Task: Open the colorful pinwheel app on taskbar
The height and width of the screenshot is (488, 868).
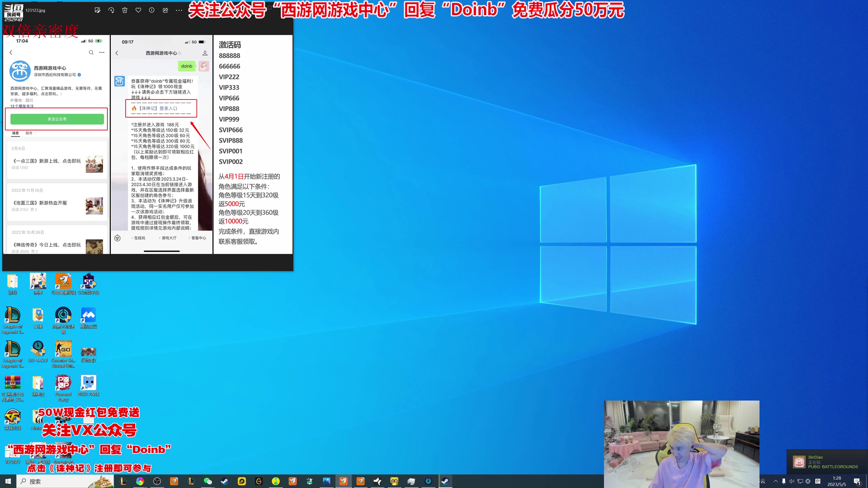Action: coord(140,481)
